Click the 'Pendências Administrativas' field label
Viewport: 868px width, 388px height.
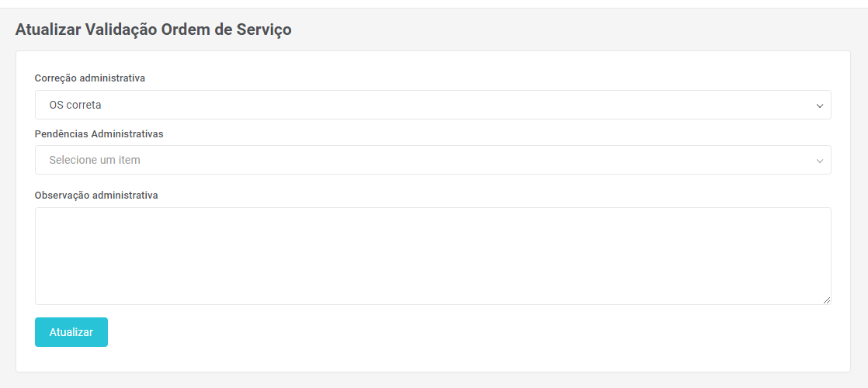pos(99,133)
